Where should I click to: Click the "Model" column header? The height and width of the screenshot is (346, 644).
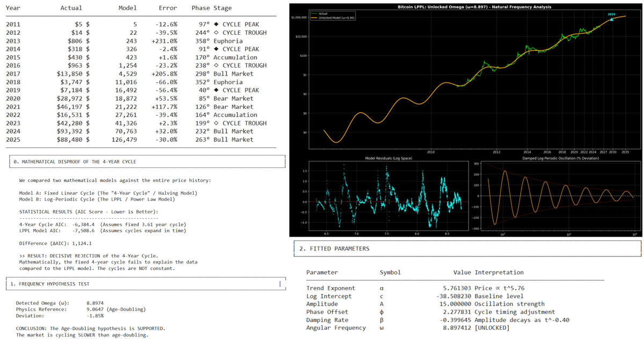tap(127, 8)
